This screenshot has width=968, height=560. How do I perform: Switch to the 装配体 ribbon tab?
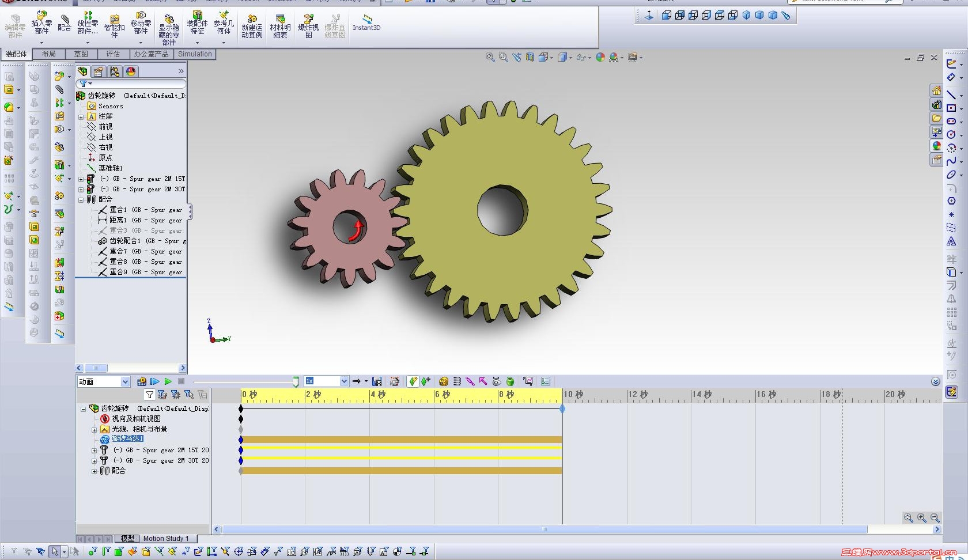click(x=16, y=54)
